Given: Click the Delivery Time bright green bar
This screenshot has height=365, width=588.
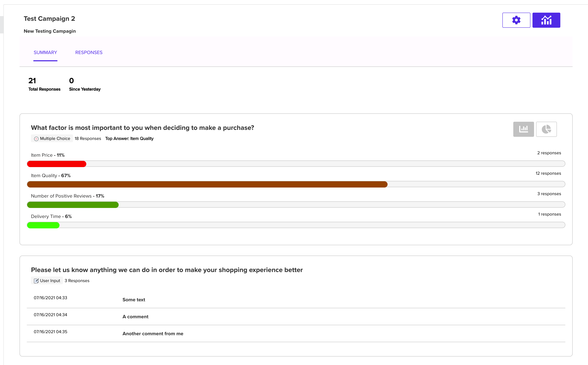Looking at the screenshot, I should (43, 225).
